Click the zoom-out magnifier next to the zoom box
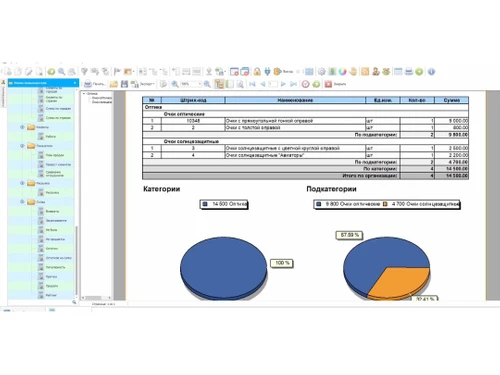The image size is (500, 375). click(207, 84)
